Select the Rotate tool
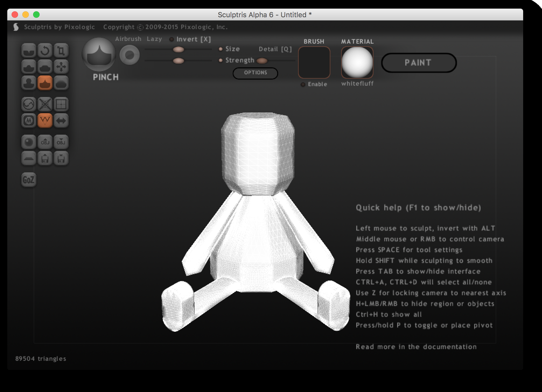The width and height of the screenshot is (542, 392). 45,50
